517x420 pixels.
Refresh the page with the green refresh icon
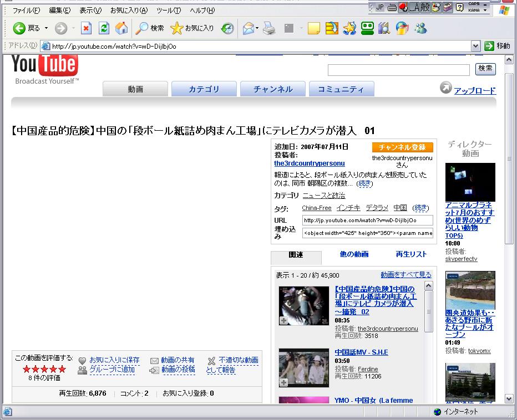click(104, 28)
